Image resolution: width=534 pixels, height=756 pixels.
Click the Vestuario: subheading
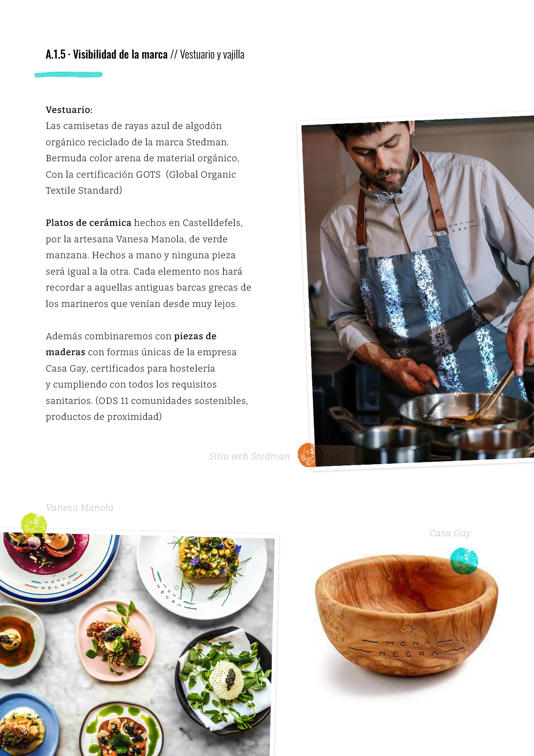tap(69, 110)
